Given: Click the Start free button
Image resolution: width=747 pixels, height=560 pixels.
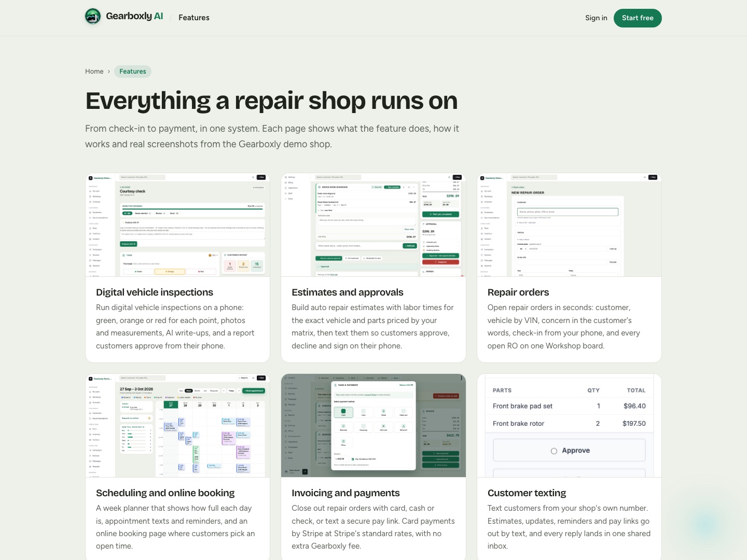Looking at the screenshot, I should coord(638,18).
